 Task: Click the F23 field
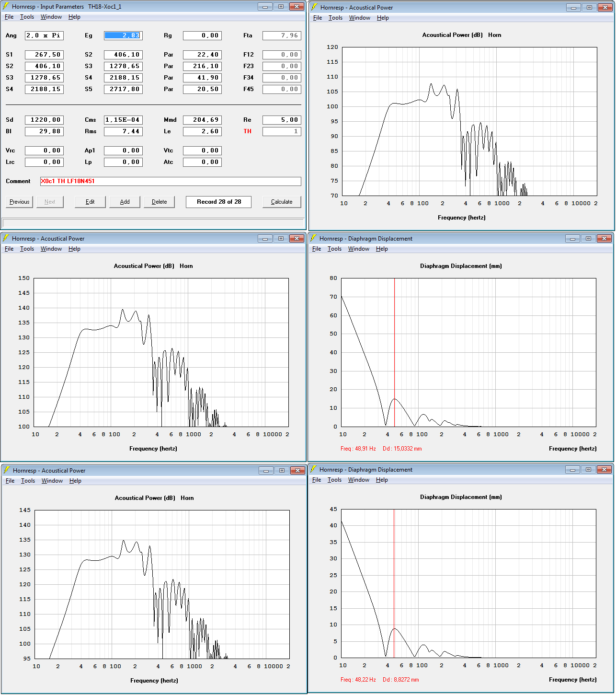point(282,66)
